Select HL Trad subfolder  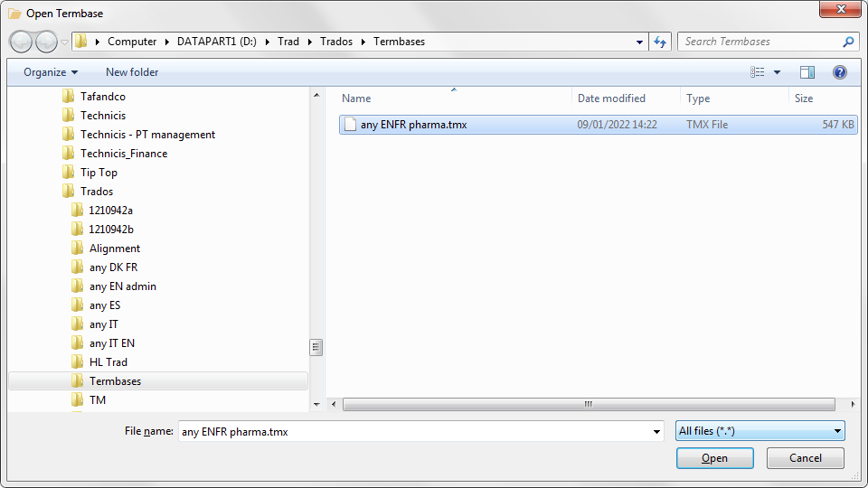pyautogui.click(x=108, y=361)
